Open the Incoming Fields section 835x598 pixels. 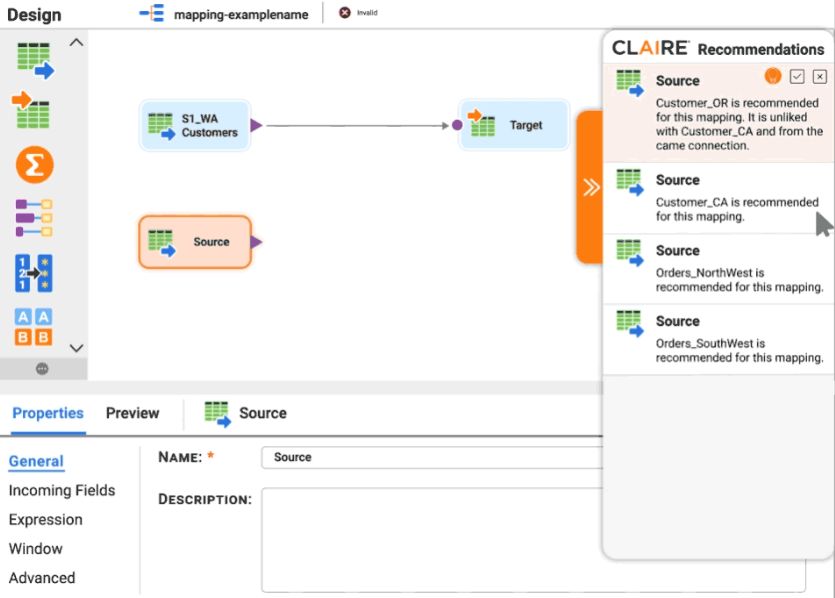coord(62,490)
